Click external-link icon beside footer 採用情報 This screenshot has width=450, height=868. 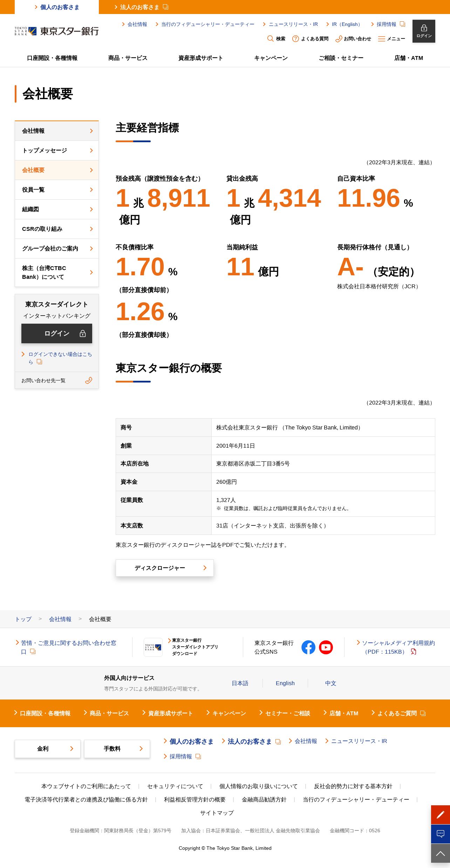[198, 757]
